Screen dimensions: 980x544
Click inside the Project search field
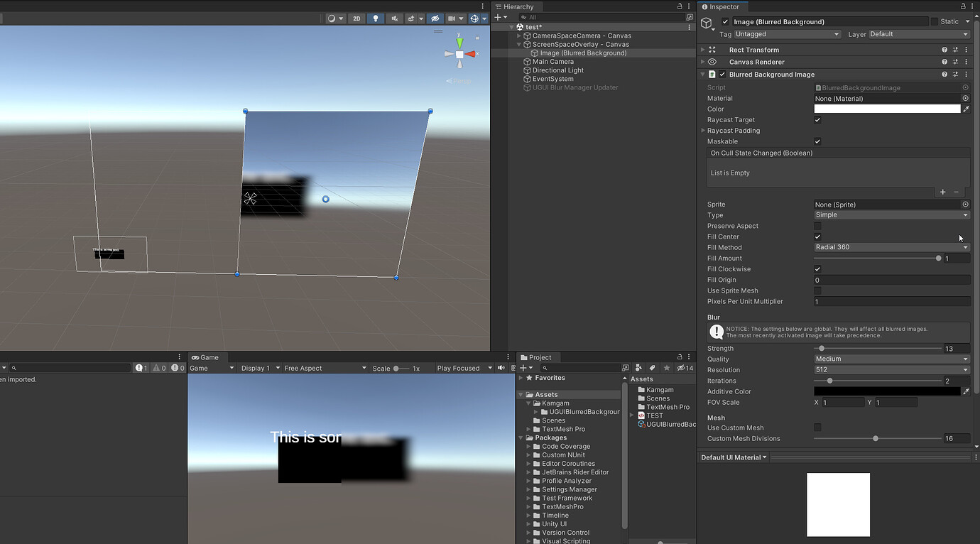tap(575, 367)
